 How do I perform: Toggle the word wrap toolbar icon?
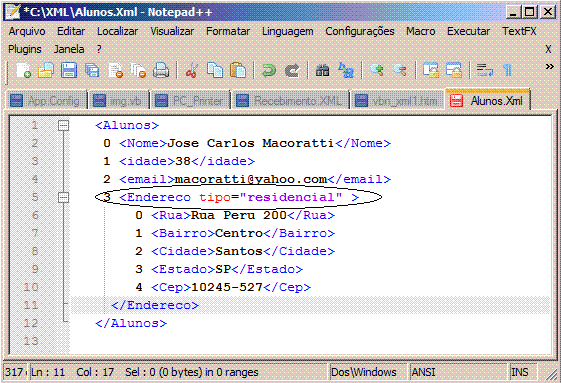coord(484,70)
